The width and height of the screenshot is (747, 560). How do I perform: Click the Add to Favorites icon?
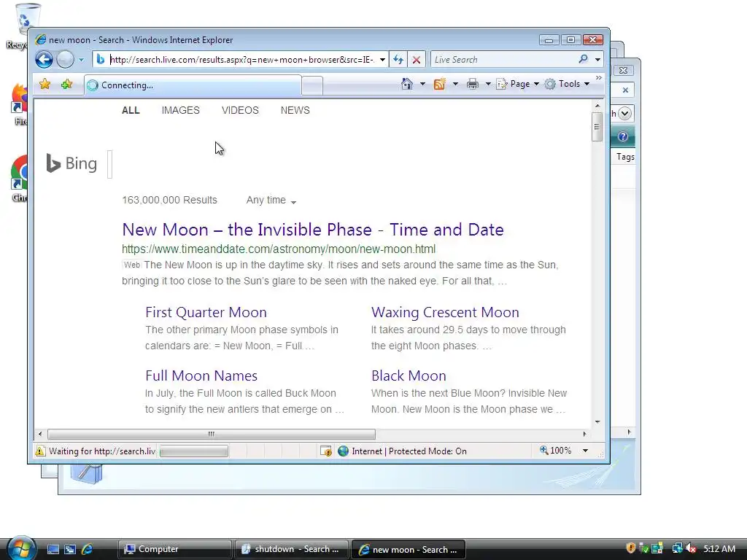pos(66,85)
